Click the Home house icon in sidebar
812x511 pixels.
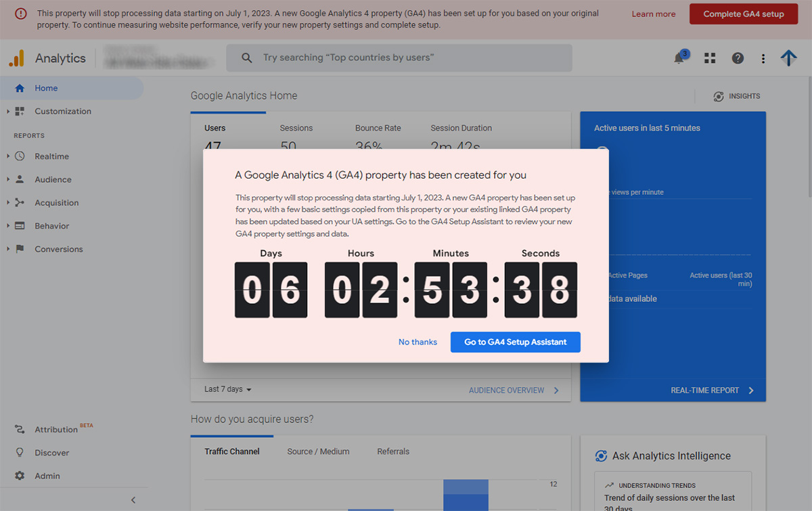pyautogui.click(x=20, y=88)
